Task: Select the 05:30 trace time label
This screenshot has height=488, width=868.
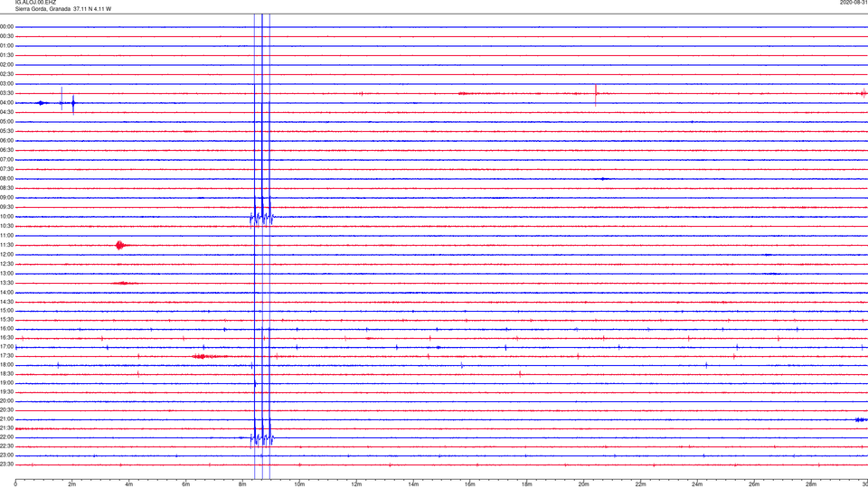Action: [x=6, y=130]
